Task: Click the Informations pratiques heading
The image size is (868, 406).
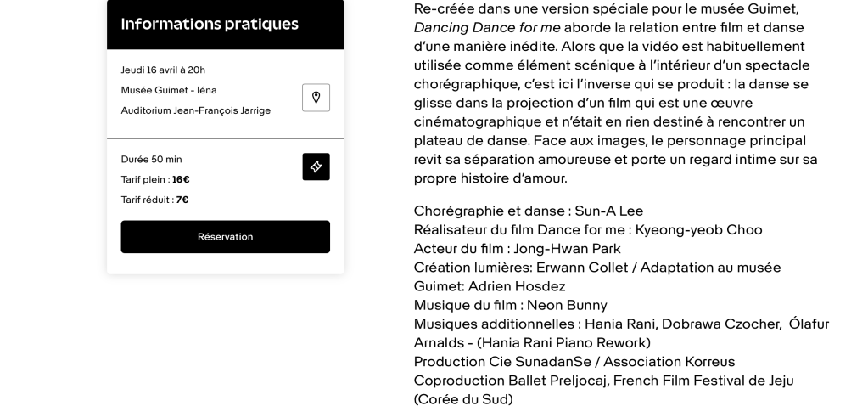Action: [x=210, y=24]
